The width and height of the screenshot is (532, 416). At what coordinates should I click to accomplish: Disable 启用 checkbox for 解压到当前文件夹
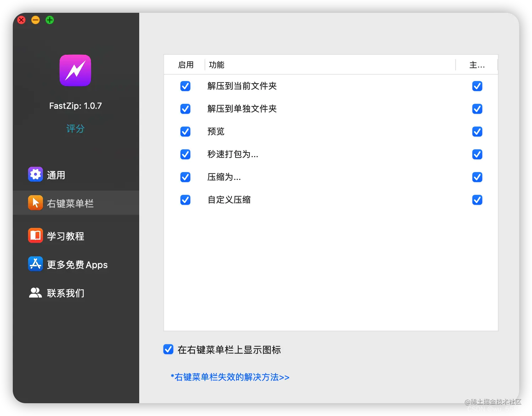(x=185, y=86)
